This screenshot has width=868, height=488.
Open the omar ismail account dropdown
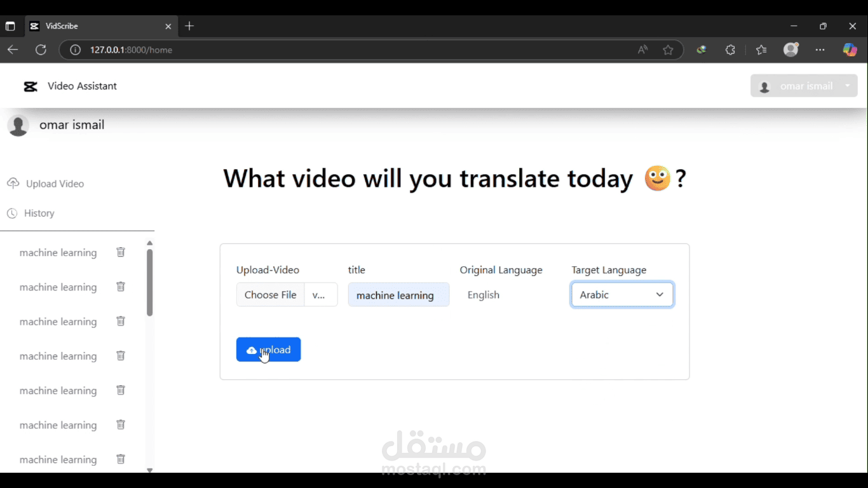(x=804, y=86)
